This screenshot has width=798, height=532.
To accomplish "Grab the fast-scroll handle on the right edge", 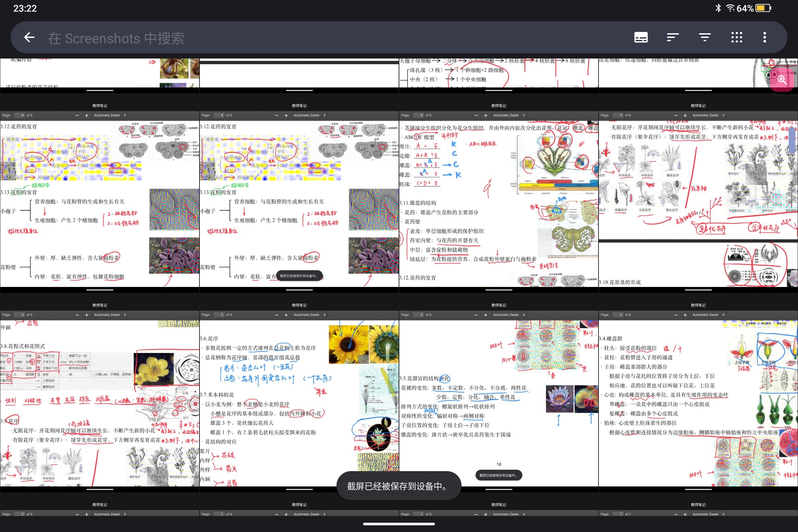I will 793,140.
